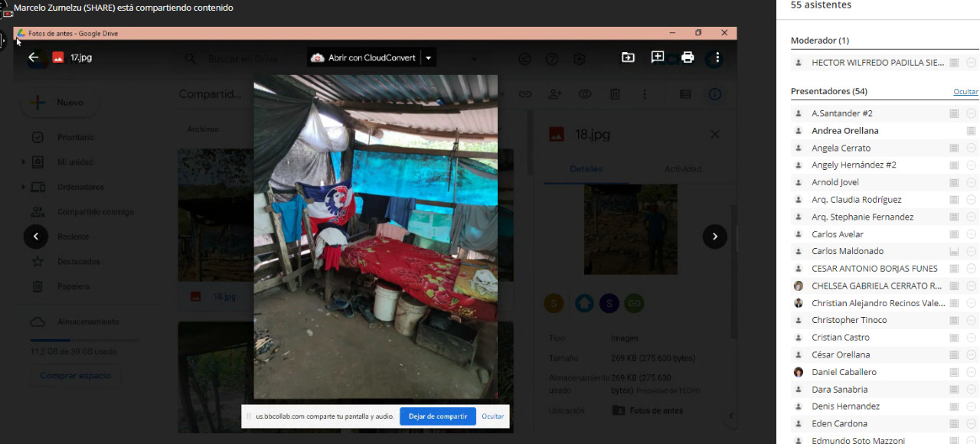Open options circle for CESAR ANTONIO BORJAS FUNES

[971, 269]
